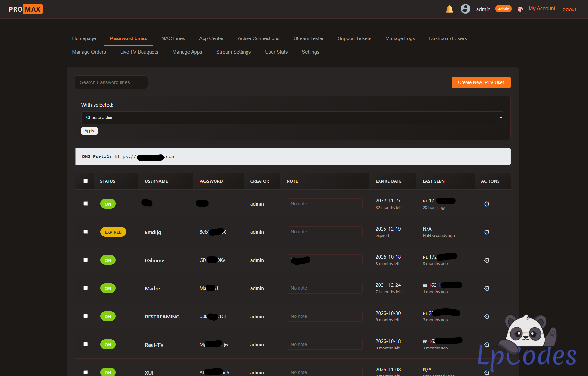Click the notification bell icon
The height and width of the screenshot is (376, 588).
[x=449, y=9]
